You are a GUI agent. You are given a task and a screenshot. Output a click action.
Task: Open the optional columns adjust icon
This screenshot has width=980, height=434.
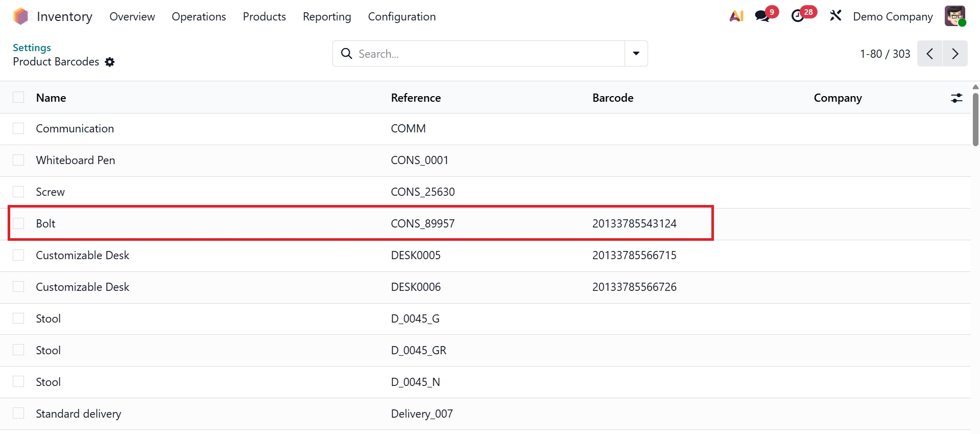957,98
